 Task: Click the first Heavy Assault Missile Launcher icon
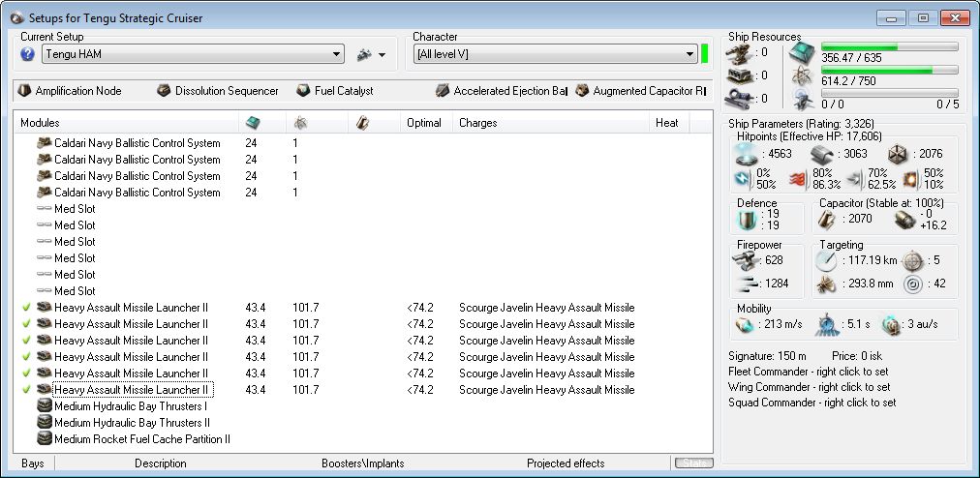(x=44, y=308)
